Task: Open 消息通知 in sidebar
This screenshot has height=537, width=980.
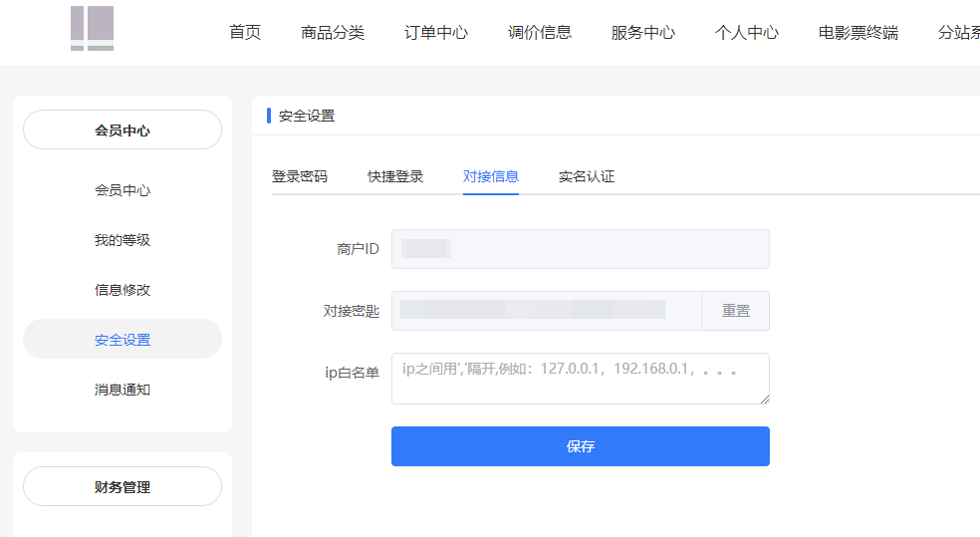Action: point(122,390)
